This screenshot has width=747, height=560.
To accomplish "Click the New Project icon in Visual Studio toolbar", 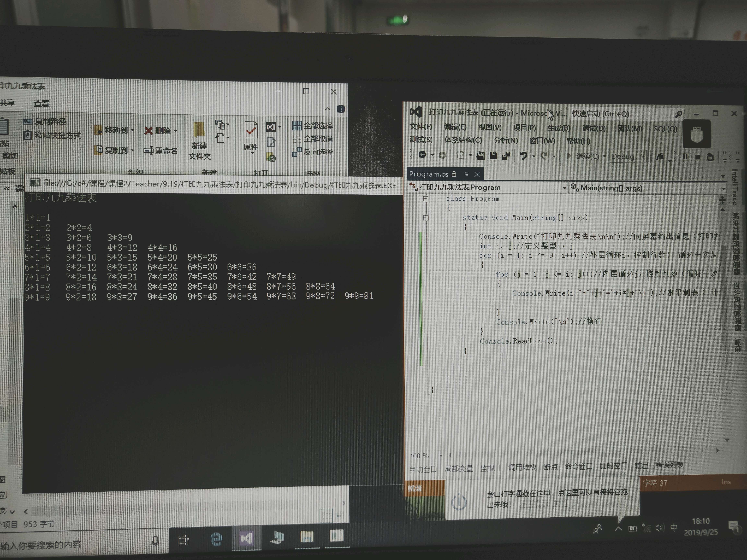I will [460, 155].
